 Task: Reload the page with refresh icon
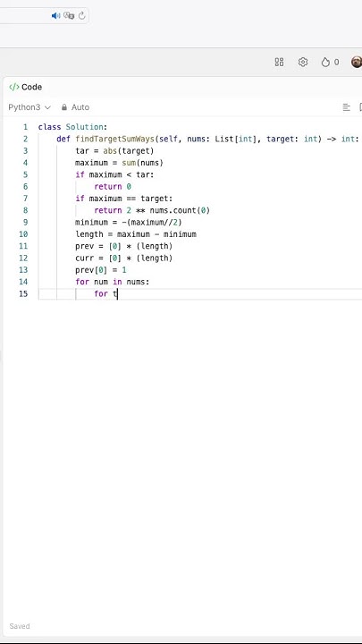[81, 15]
